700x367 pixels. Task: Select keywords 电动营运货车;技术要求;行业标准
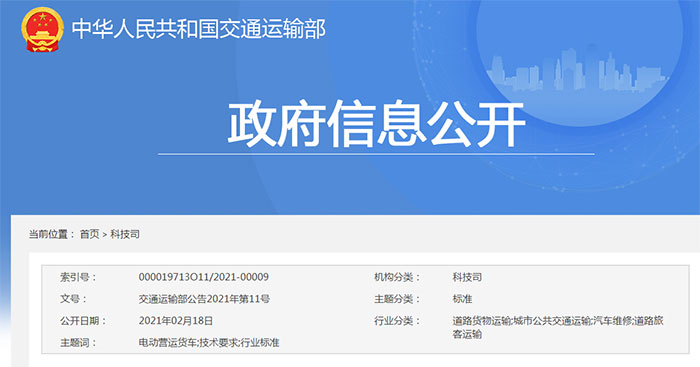click(x=209, y=342)
